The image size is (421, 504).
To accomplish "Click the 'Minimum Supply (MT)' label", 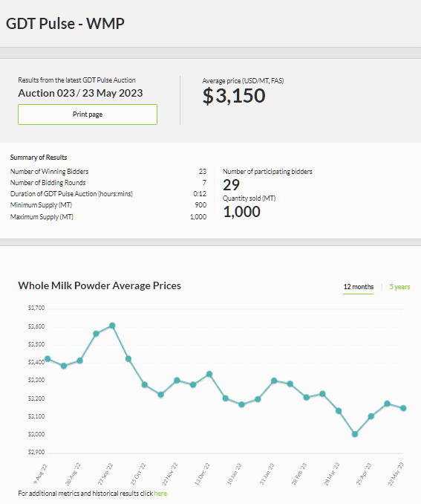I will point(41,205).
